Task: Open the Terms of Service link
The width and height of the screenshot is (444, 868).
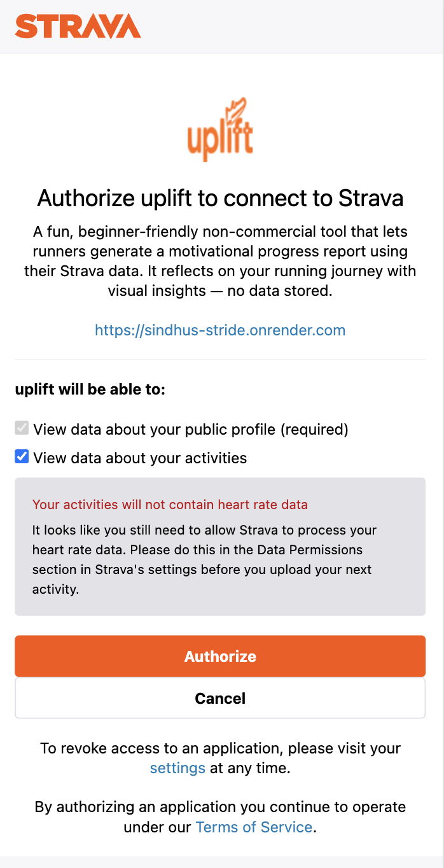Action: tap(254, 827)
